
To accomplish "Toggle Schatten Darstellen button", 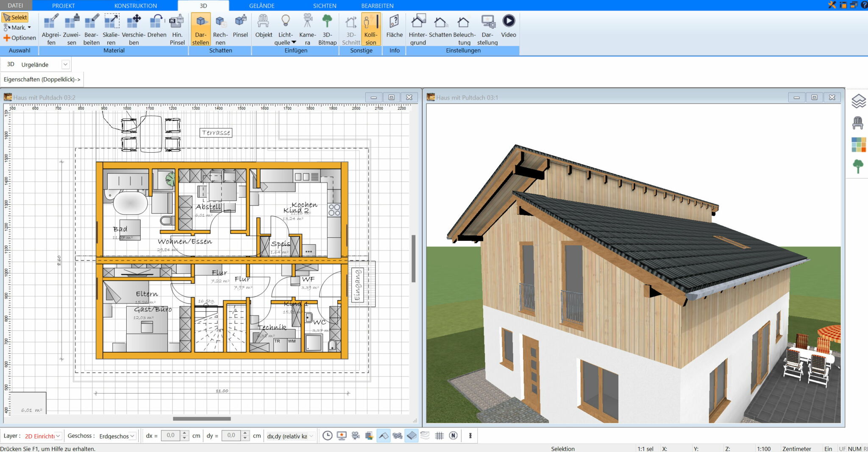I will point(200,29).
